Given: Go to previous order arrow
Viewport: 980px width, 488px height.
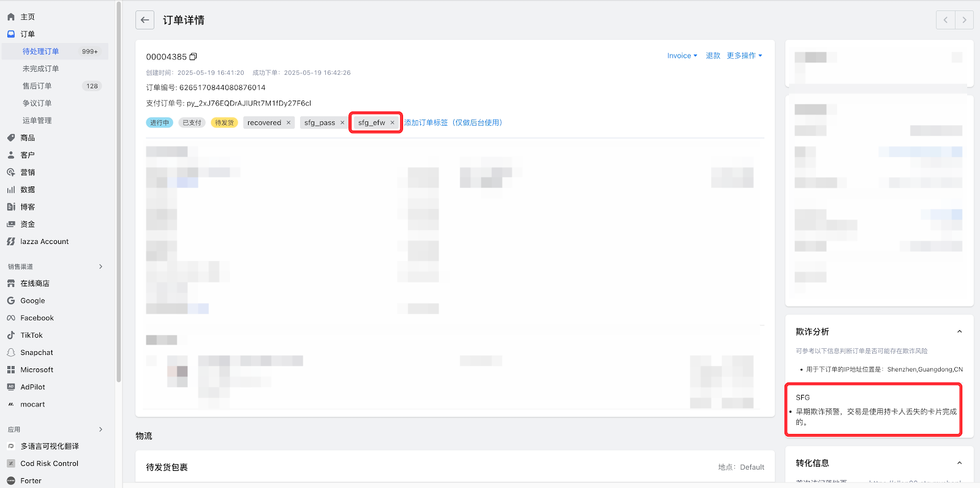Looking at the screenshot, I should coord(946,20).
